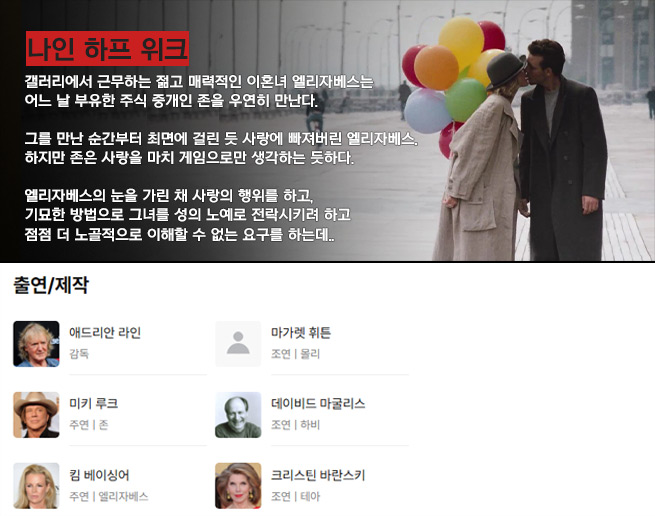Click Adrian Lyne's profile photo
The width and height of the screenshot is (655, 516).
pyautogui.click(x=36, y=344)
